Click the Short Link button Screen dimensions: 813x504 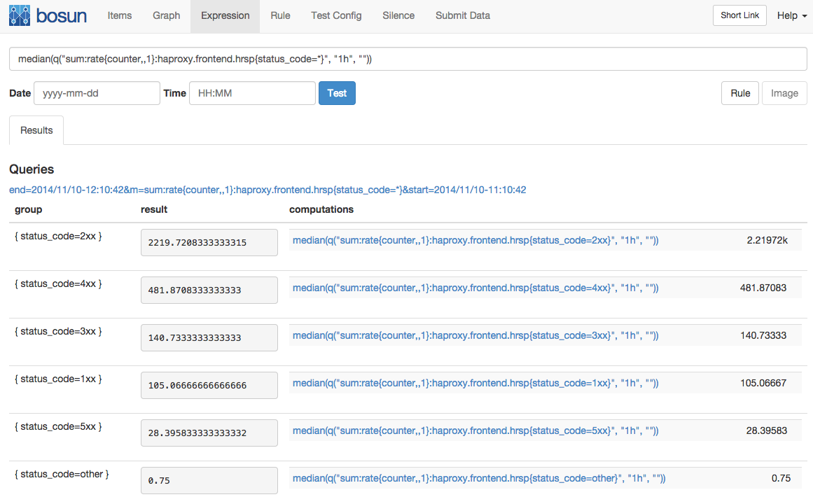739,15
